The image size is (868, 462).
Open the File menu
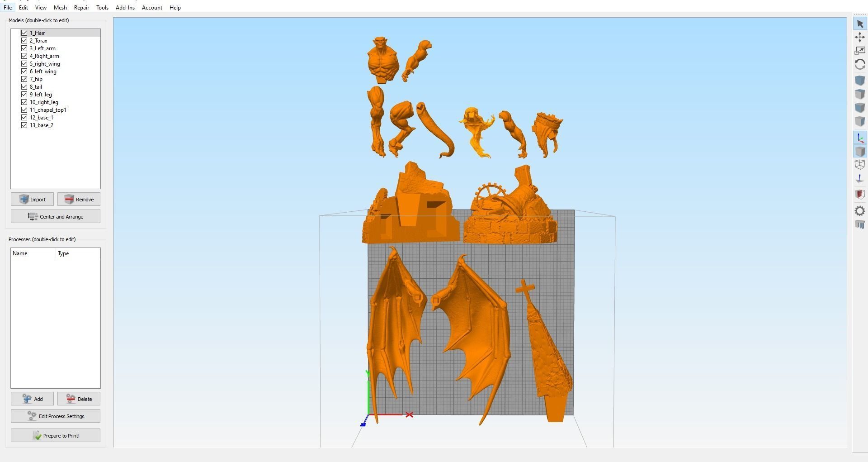tap(8, 8)
